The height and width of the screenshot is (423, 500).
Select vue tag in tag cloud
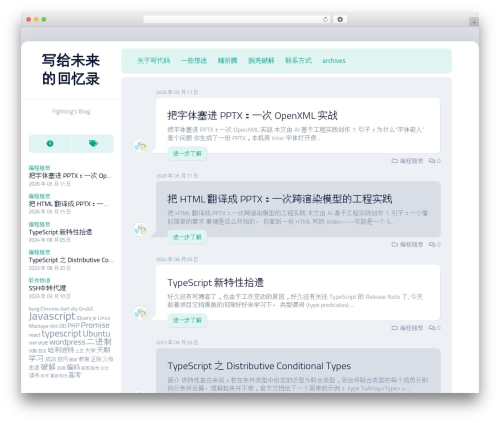pos(43,343)
